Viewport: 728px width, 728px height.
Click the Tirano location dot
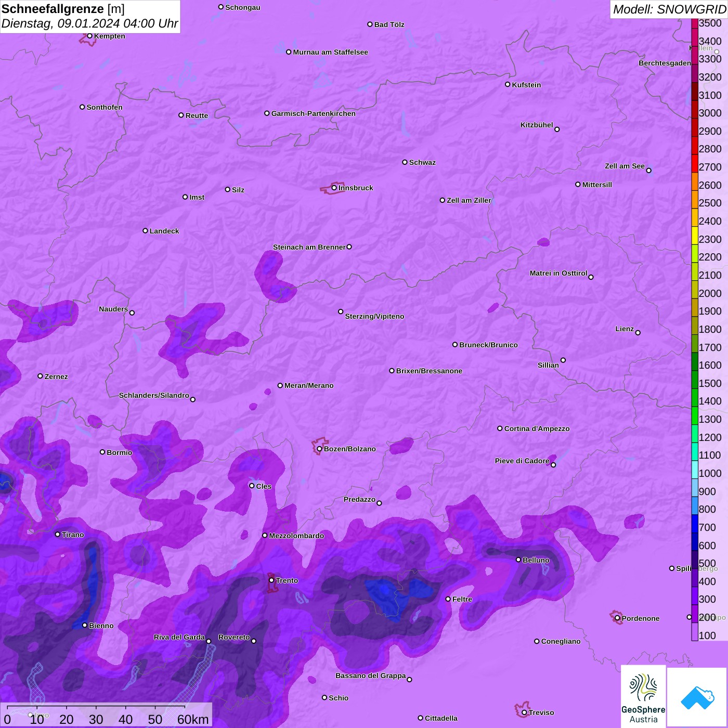click(x=58, y=534)
